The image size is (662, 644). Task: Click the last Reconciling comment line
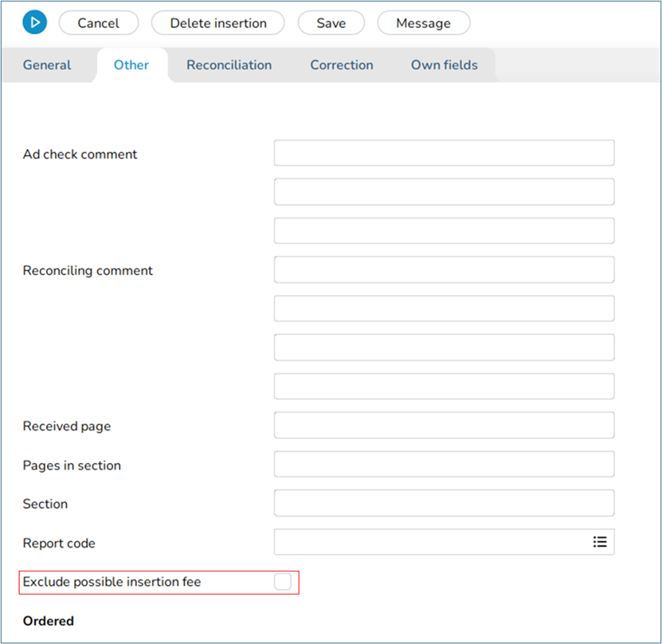click(444, 386)
